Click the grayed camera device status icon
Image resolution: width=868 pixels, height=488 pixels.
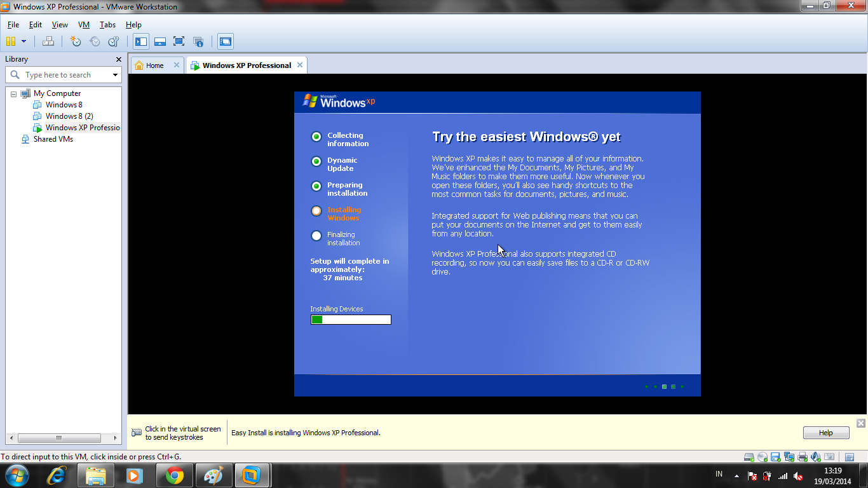pyautogui.click(x=829, y=457)
